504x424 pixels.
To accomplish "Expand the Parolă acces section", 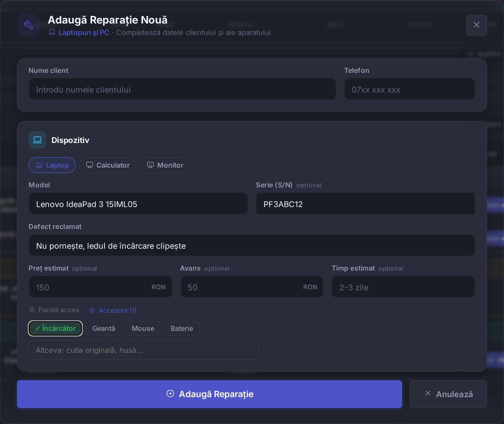I will pyautogui.click(x=54, y=310).
